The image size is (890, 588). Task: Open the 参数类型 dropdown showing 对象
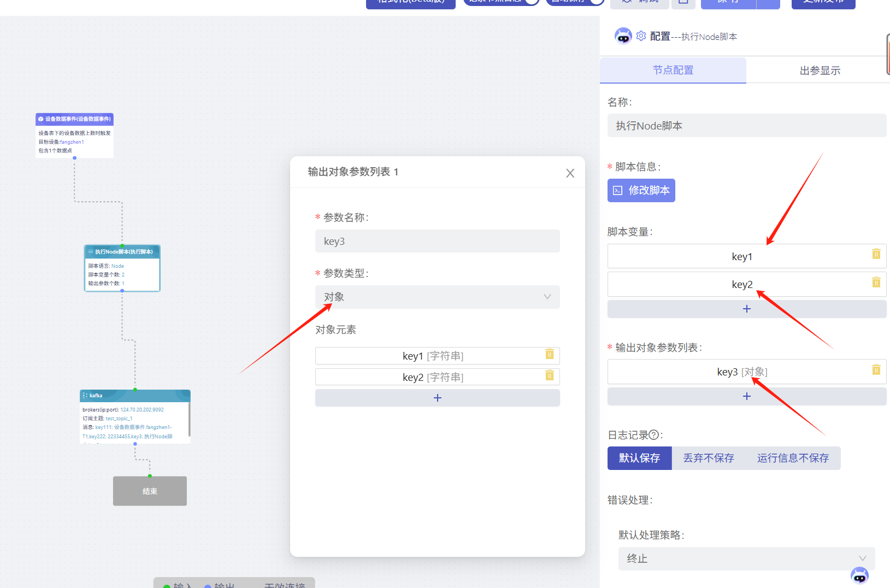438,297
